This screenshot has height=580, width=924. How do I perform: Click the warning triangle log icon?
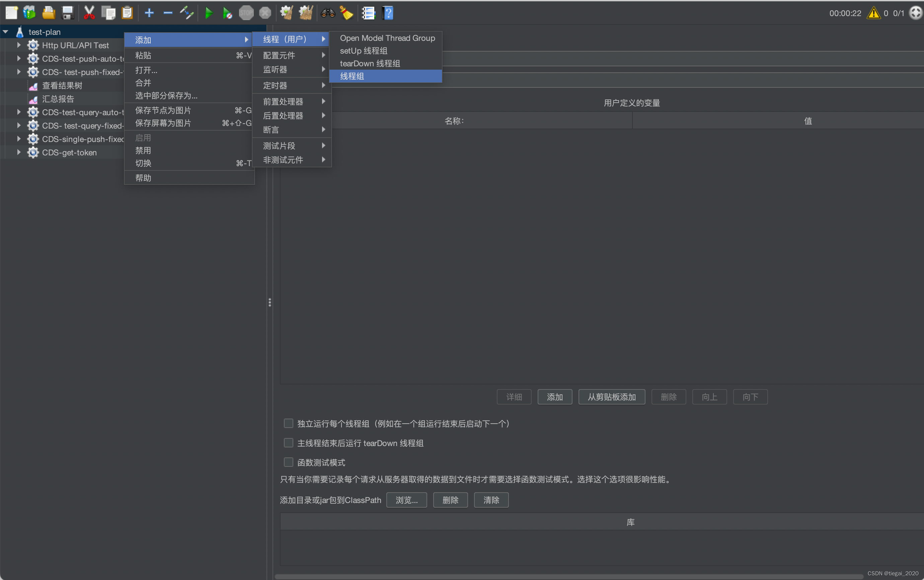click(x=874, y=13)
